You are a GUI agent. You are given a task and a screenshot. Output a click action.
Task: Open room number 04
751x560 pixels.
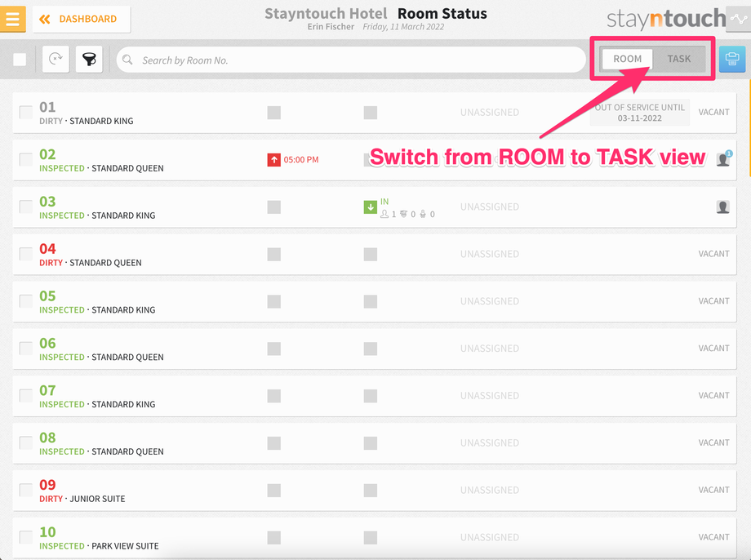click(47, 249)
